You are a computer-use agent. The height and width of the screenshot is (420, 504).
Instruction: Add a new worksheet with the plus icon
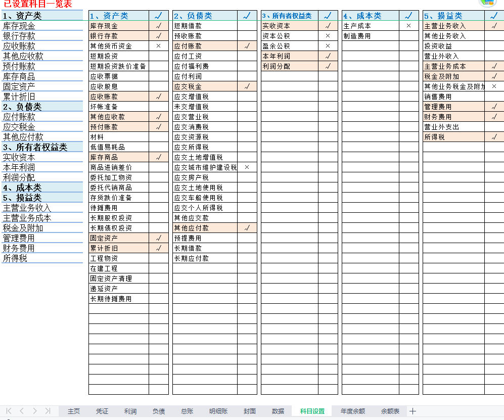coord(414,411)
